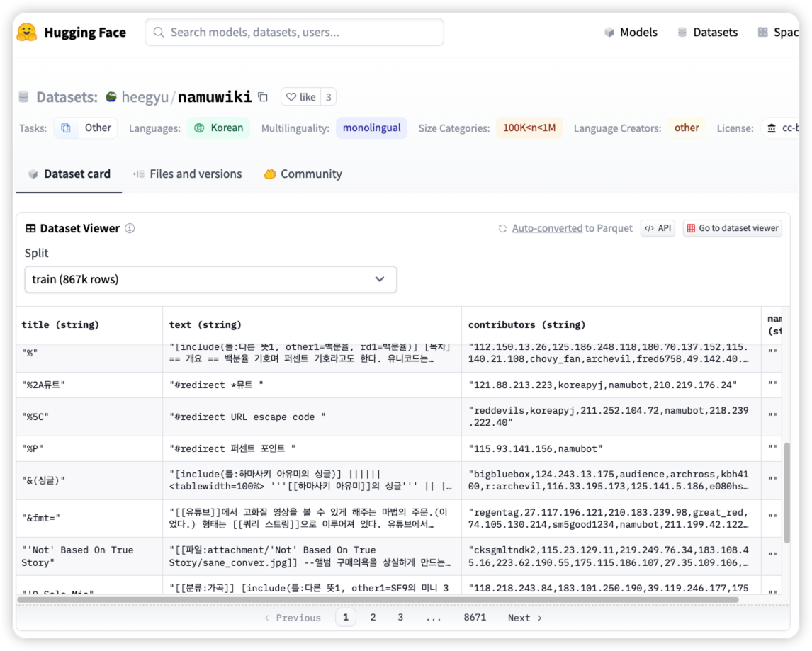The image size is (812, 651).
Task: Click the like count 3
Action: [328, 97]
